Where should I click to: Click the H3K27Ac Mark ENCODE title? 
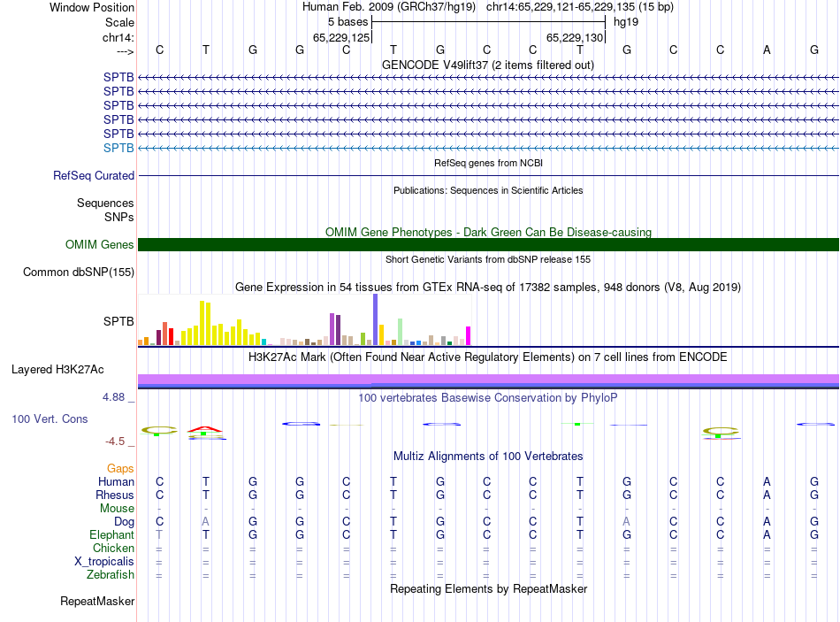(x=487, y=357)
